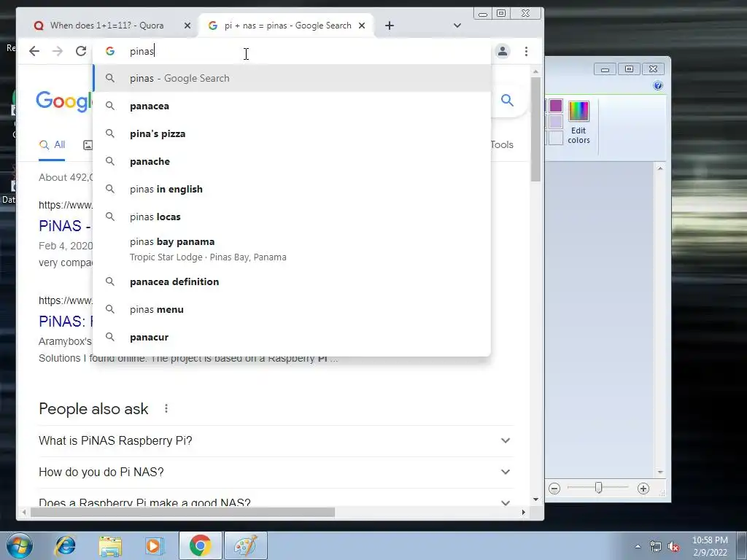747x560 pixels.
Task: Open the Chrome profile avatar icon
Action: point(503,51)
